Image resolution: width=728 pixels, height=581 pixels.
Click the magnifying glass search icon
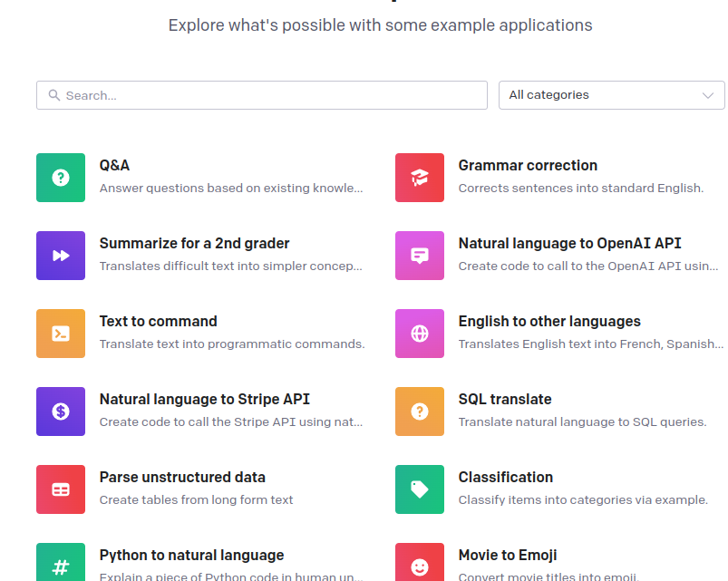54,95
